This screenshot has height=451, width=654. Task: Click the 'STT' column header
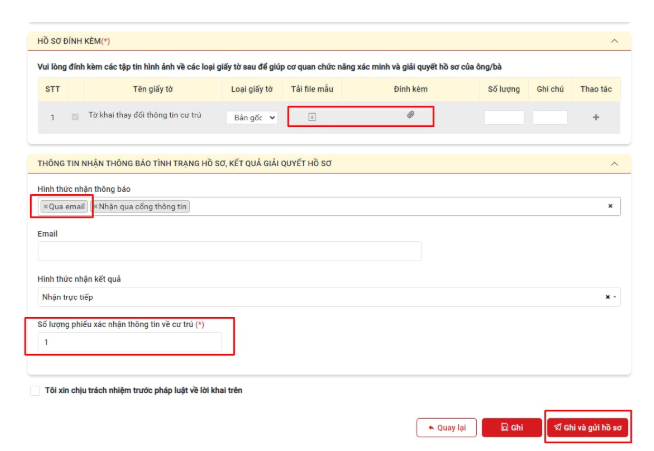click(53, 89)
